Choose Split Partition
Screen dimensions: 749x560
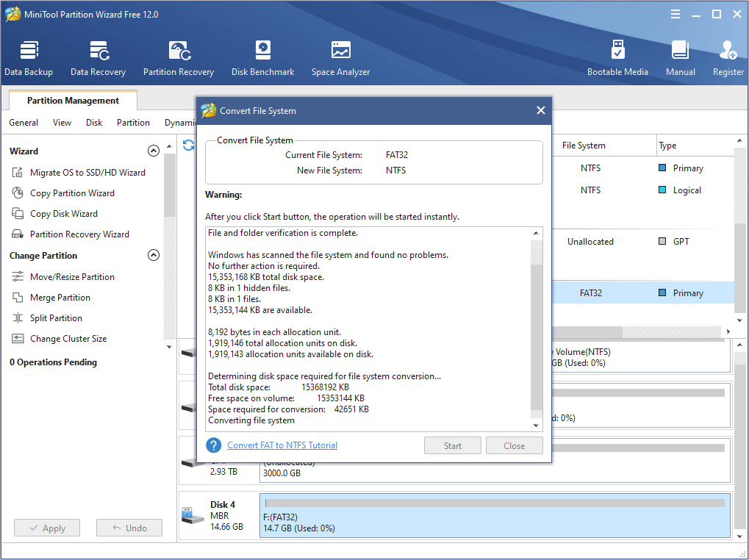click(47, 318)
